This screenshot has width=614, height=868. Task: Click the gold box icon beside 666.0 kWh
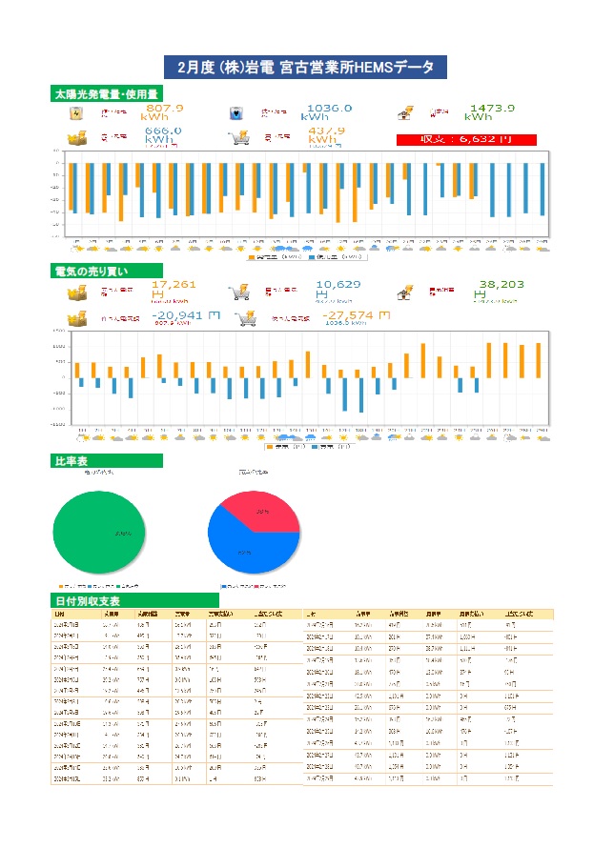(x=74, y=138)
